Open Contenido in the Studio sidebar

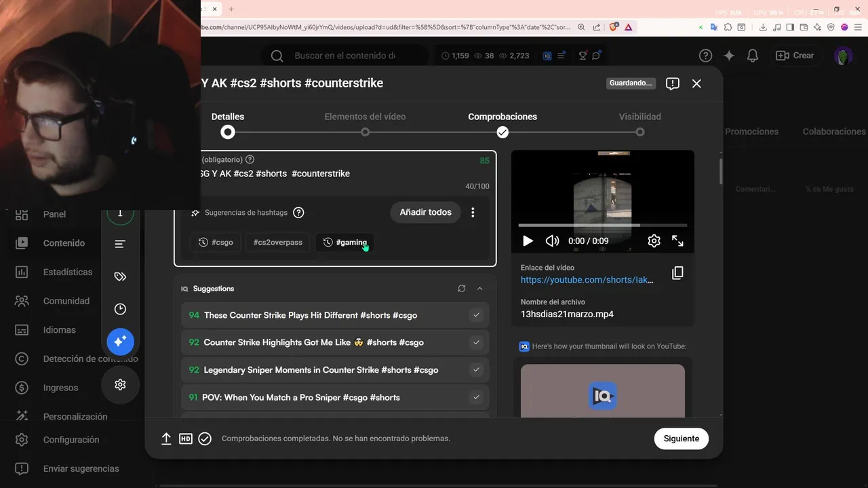64,243
